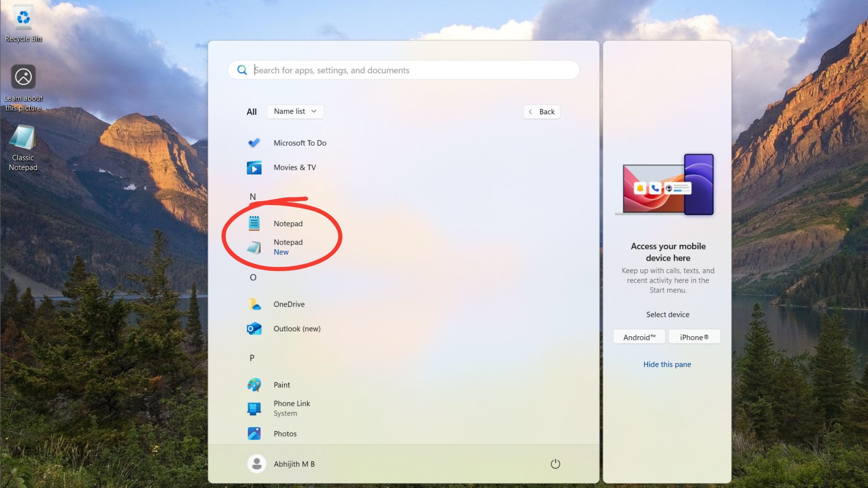Open OneDrive from the app list
Image resolution: width=868 pixels, height=488 pixels.
(289, 304)
